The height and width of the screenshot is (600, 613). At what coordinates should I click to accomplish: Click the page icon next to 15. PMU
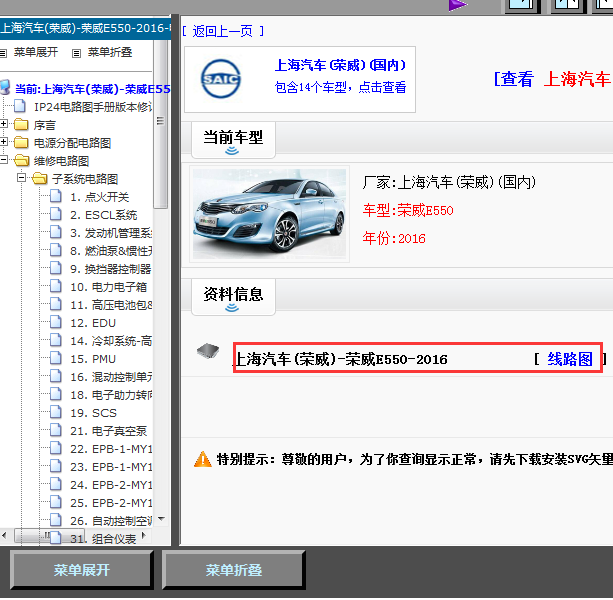[x=56, y=358]
